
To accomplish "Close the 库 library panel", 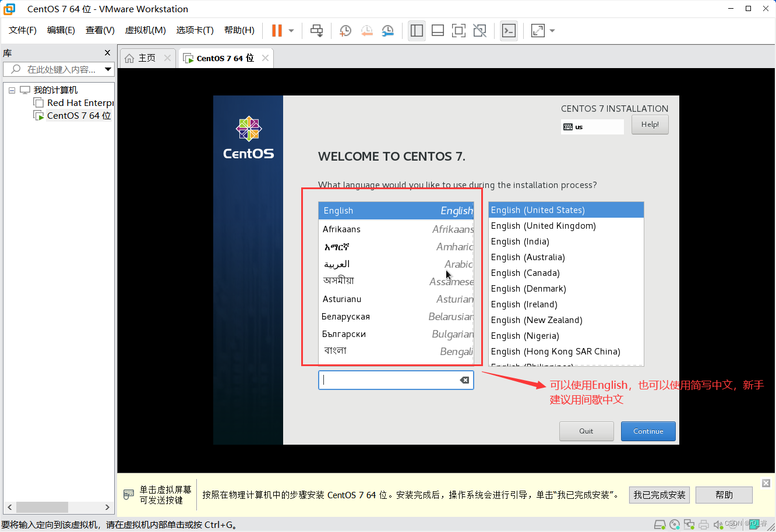I will coord(107,53).
